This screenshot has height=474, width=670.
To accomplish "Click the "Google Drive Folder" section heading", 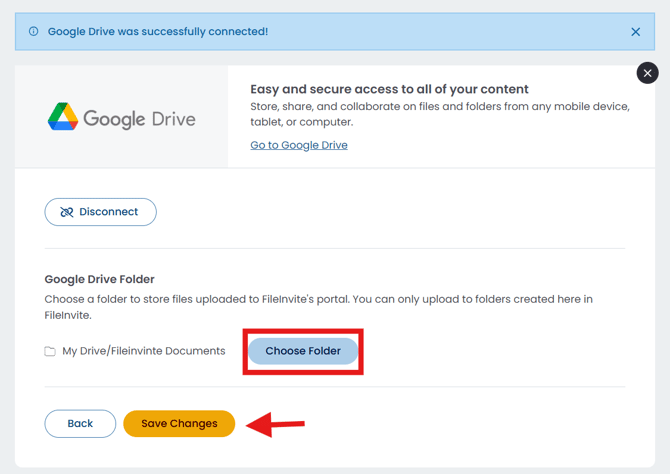I will pos(100,279).
